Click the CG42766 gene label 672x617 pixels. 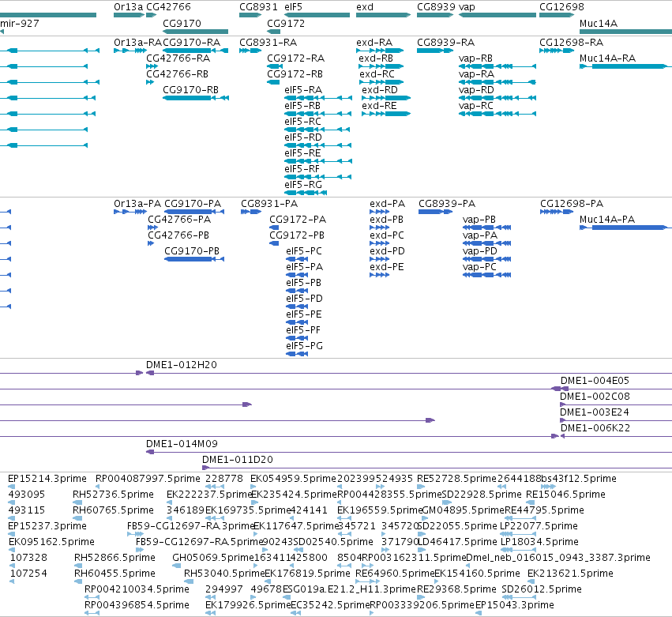[168, 7]
